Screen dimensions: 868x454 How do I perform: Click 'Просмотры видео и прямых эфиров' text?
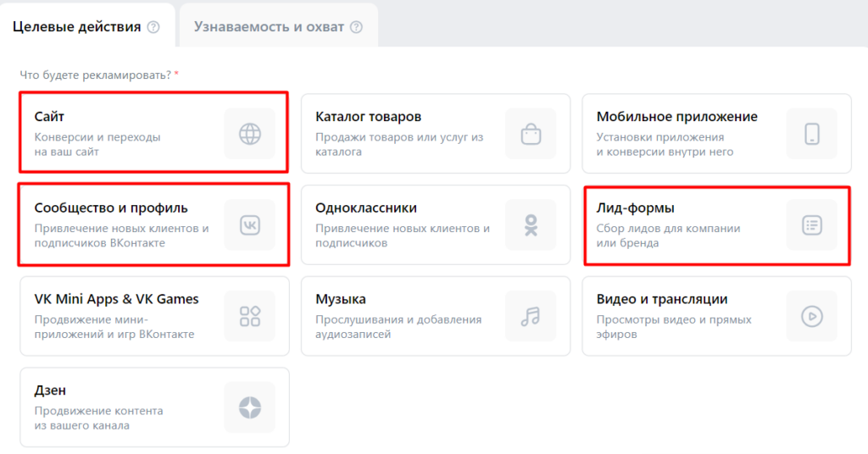tap(674, 327)
